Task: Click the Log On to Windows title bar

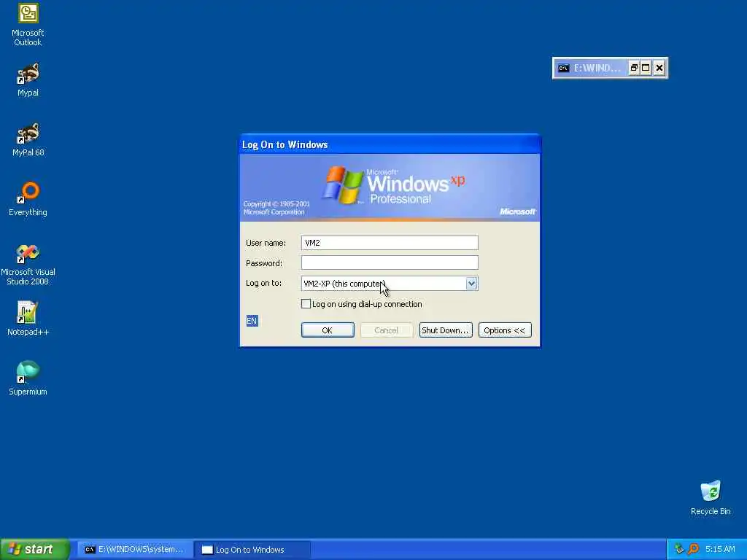Action: [390, 144]
